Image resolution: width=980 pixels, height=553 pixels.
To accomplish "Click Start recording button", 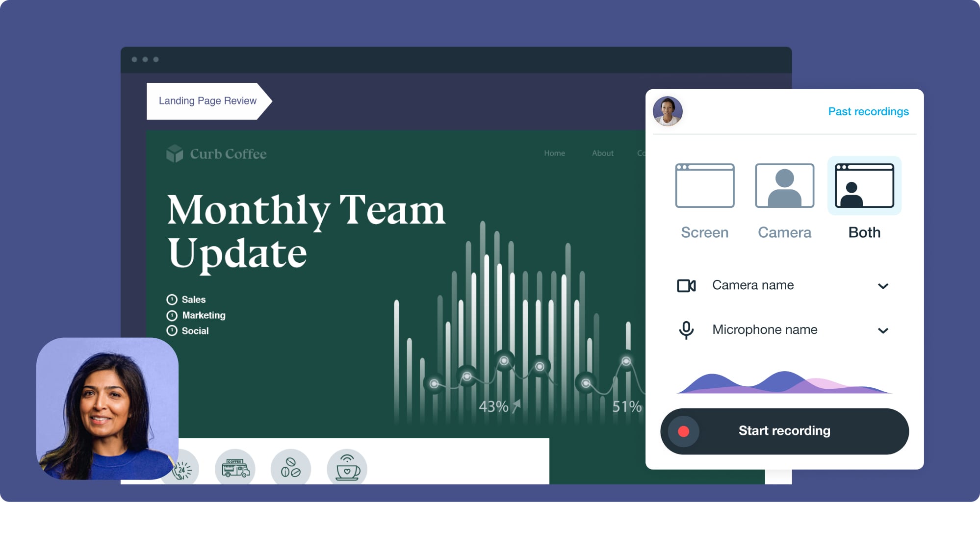I will 784,431.
